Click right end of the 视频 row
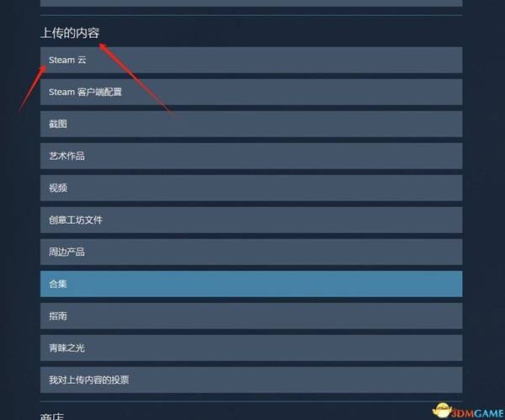Image resolution: width=505 pixels, height=420 pixels. (x=451, y=188)
